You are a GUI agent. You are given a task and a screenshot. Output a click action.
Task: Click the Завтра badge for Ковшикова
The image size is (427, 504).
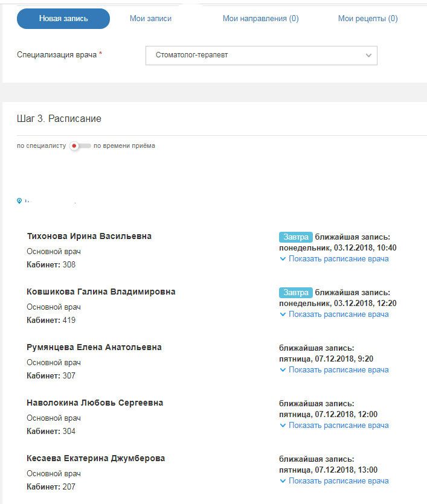pyautogui.click(x=296, y=292)
